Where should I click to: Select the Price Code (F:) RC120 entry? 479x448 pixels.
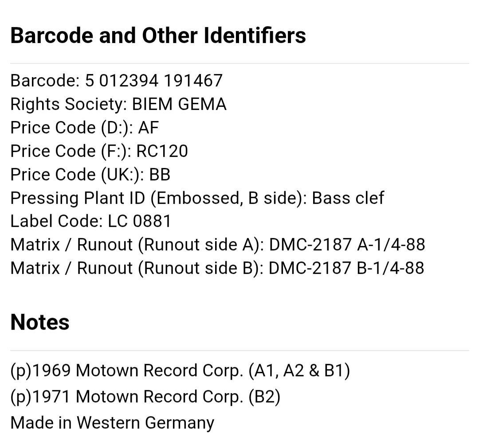(99, 151)
